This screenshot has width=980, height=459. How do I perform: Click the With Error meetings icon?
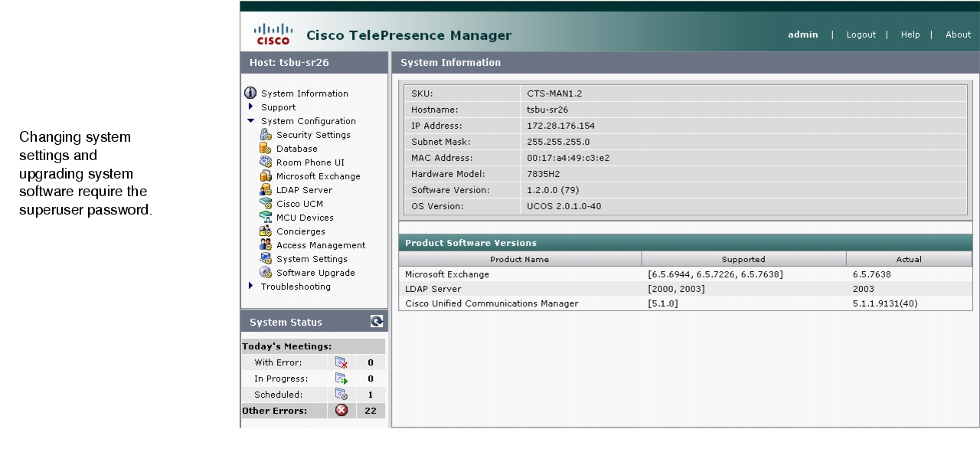pyautogui.click(x=341, y=362)
